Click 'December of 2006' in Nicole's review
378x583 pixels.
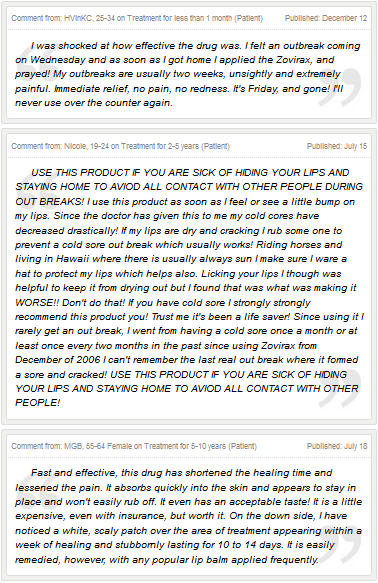(x=58, y=360)
